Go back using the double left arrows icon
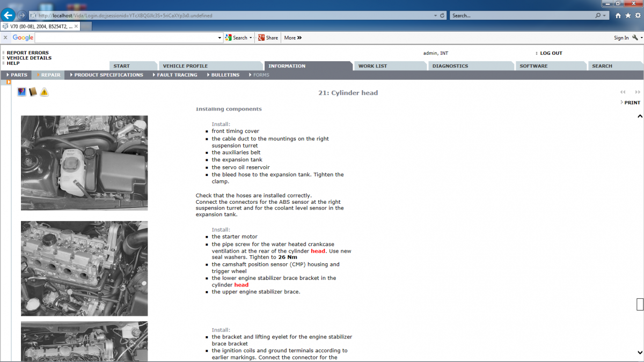 622,92
